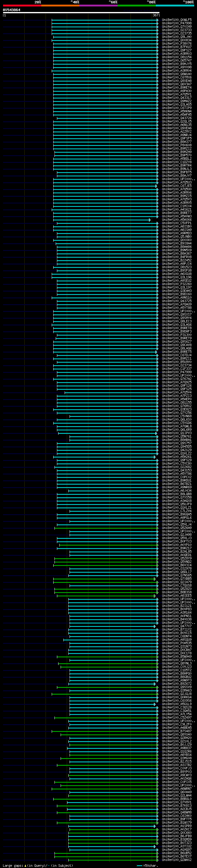Click label UniRef100_B6V3I4

(x=177, y=565)
